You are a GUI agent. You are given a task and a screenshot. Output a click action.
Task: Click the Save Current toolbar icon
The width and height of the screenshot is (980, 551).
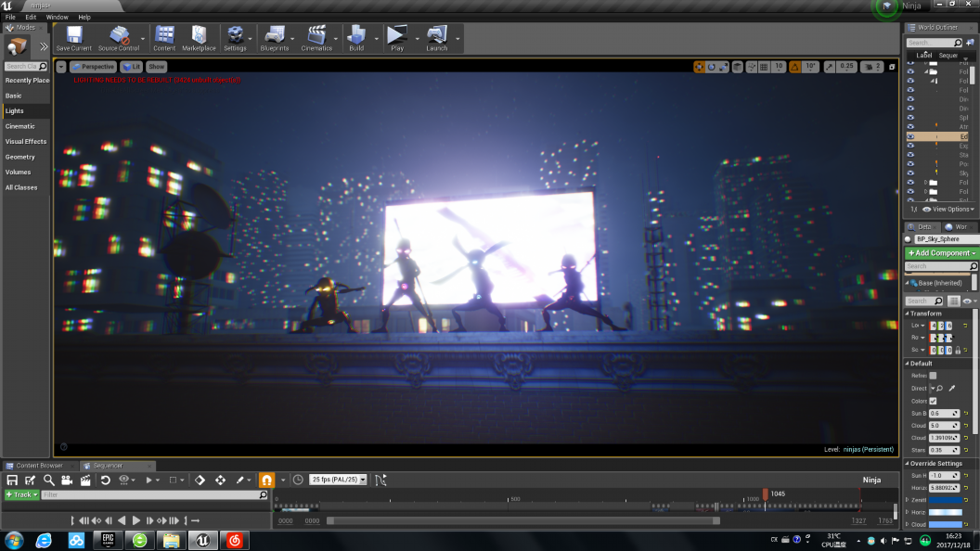tap(73, 38)
